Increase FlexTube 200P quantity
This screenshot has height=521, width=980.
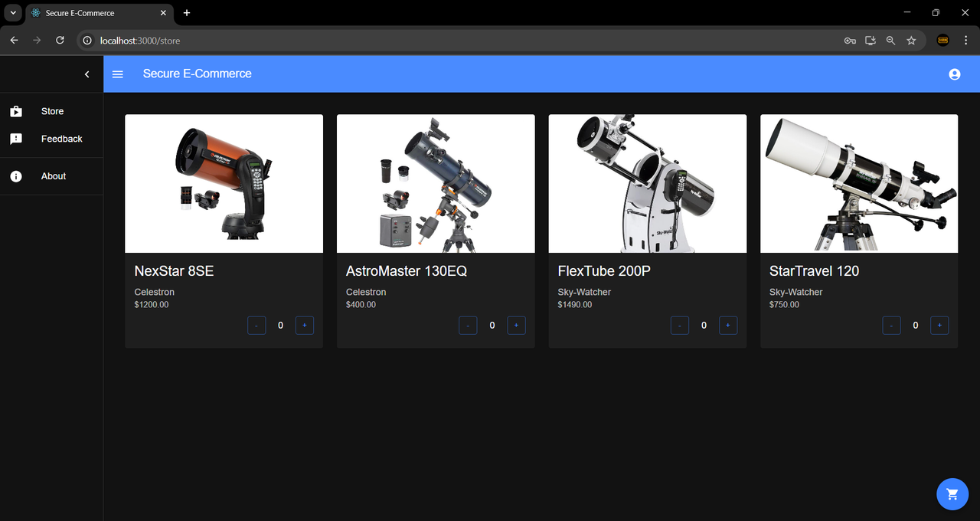point(728,326)
